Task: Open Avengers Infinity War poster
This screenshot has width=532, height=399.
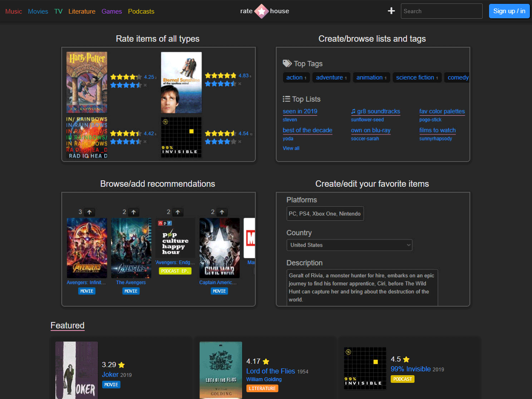Action: coord(87,248)
